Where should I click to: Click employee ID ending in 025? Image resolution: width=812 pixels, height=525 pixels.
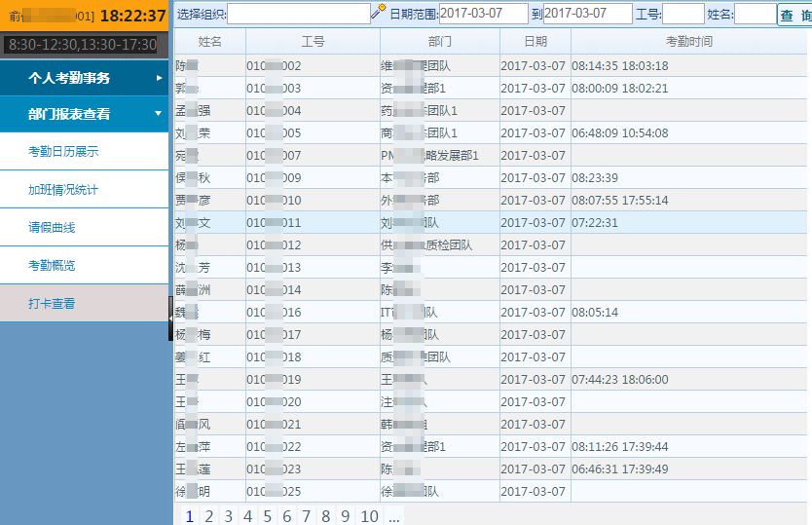274,491
